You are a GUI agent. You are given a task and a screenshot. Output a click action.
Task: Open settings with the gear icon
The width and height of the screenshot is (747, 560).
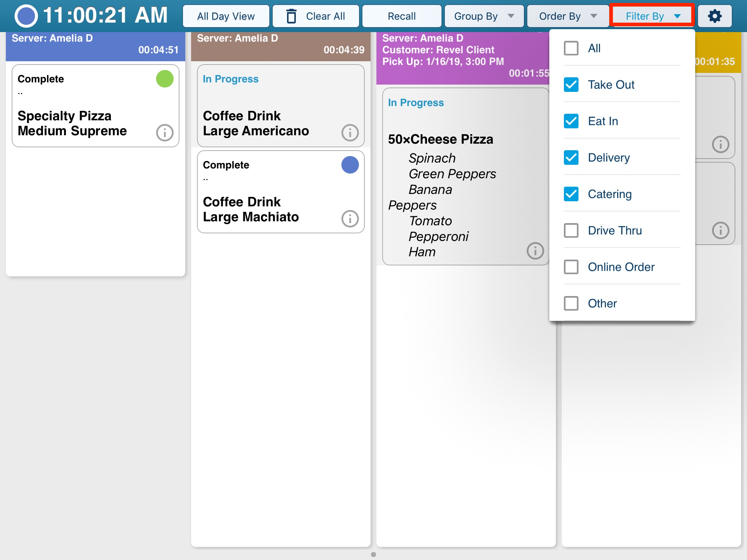pyautogui.click(x=715, y=16)
